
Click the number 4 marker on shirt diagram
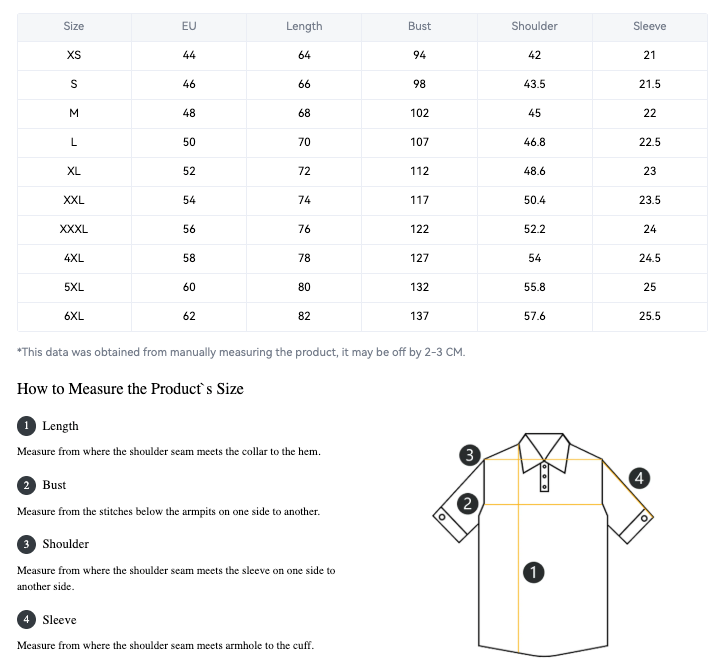pyautogui.click(x=640, y=478)
